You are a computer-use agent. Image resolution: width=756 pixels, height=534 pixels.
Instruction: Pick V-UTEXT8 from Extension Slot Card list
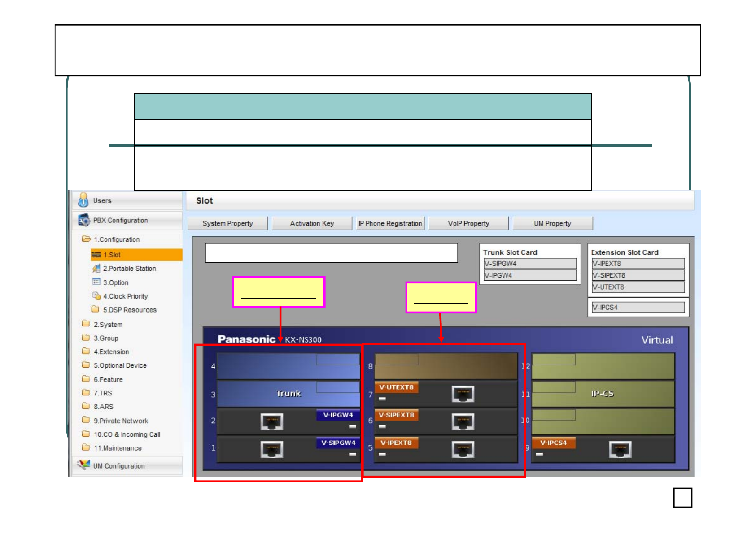pyautogui.click(x=638, y=287)
